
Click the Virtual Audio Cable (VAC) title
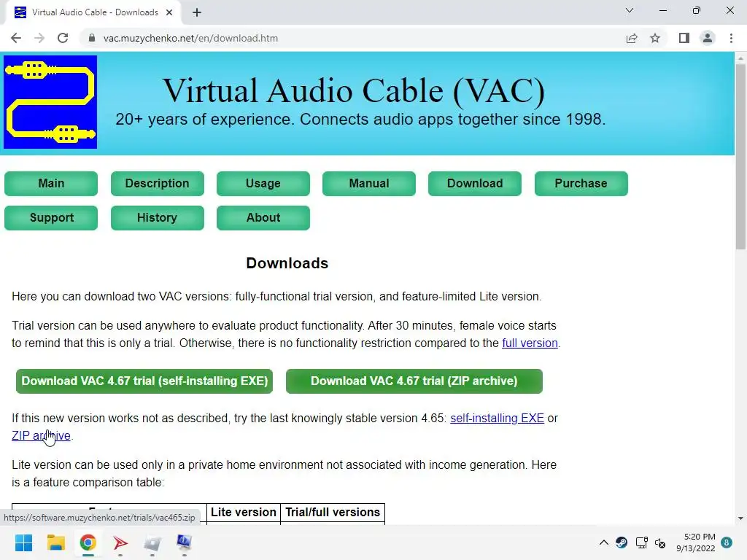click(x=354, y=90)
